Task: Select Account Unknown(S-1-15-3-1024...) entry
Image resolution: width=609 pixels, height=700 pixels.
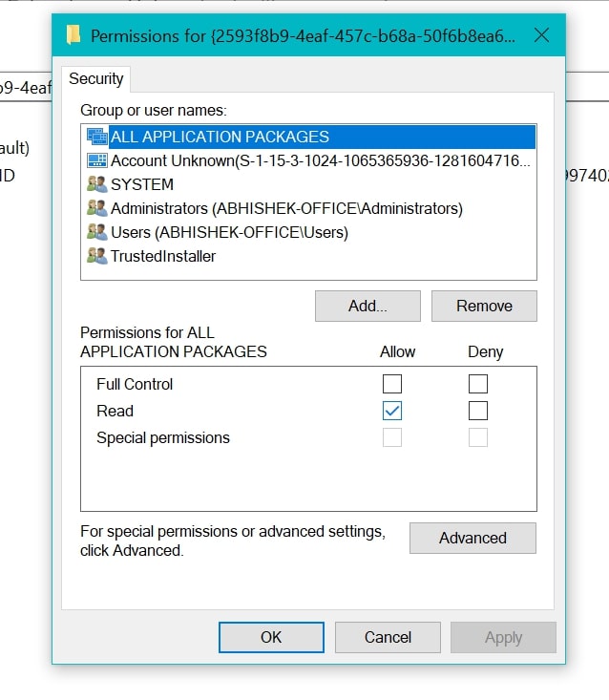Action: (x=308, y=160)
